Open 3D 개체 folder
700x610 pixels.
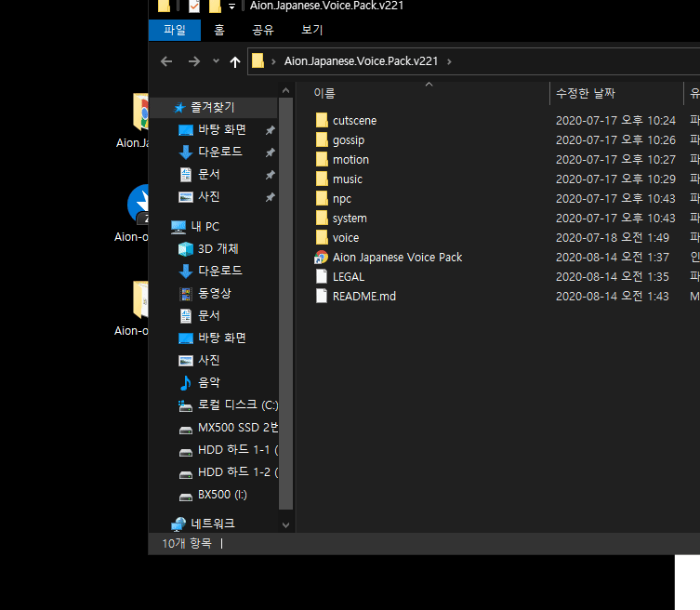click(x=218, y=248)
